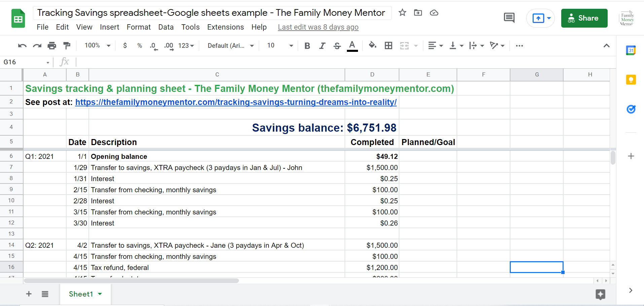Toggle bold formatting

307,46
